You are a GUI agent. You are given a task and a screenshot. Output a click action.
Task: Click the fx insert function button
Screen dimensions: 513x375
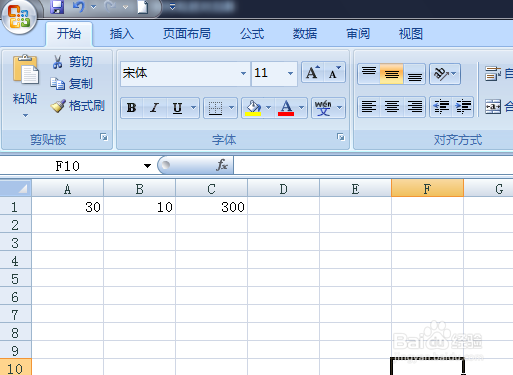point(222,165)
